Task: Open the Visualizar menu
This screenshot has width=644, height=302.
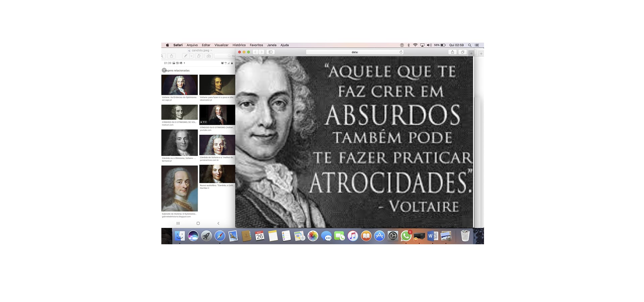Action: [221, 45]
